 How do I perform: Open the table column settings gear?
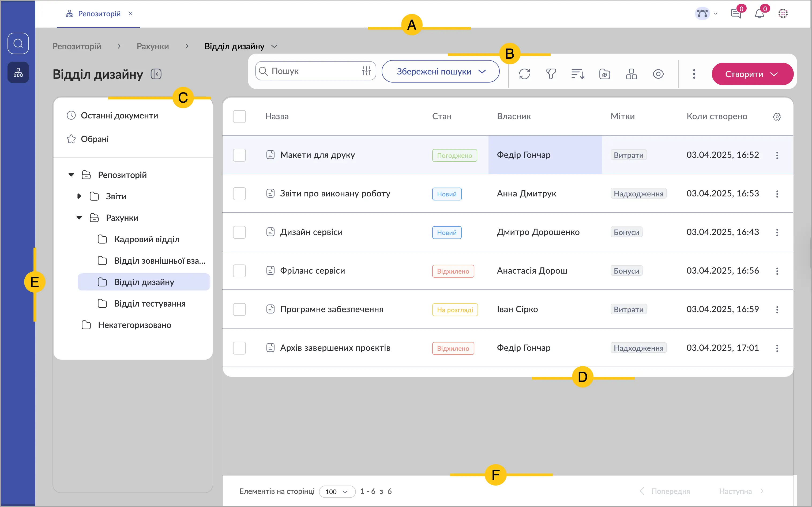pos(777,117)
